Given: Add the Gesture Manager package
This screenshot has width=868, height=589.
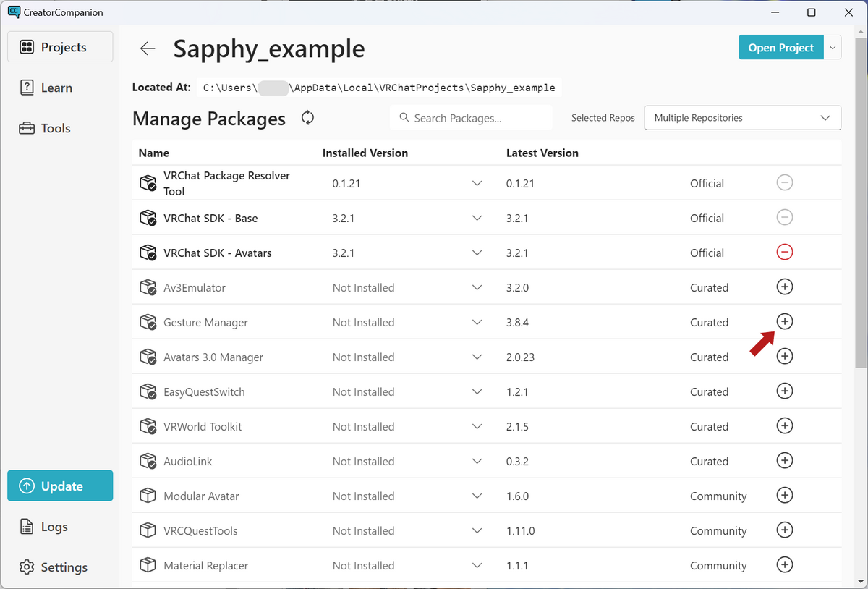Looking at the screenshot, I should [x=784, y=321].
